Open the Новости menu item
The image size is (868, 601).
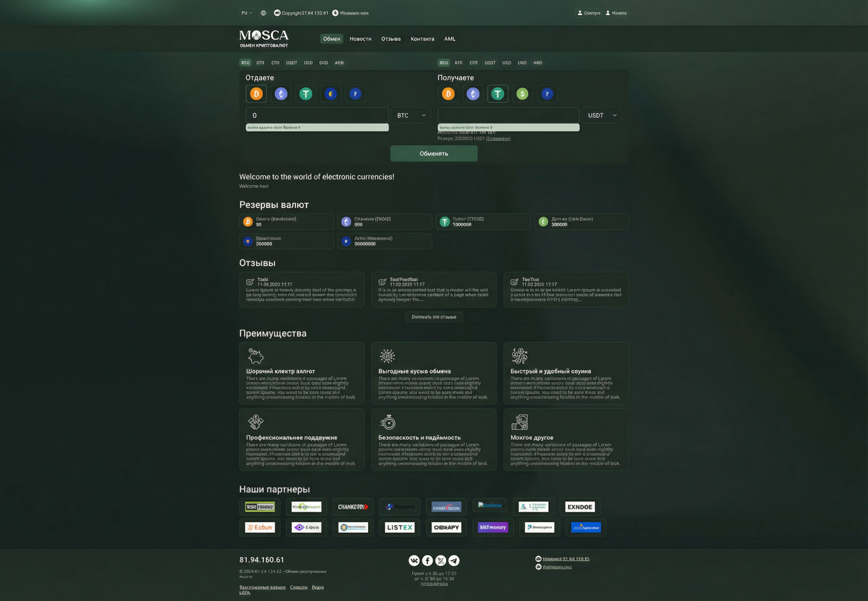[x=360, y=39]
